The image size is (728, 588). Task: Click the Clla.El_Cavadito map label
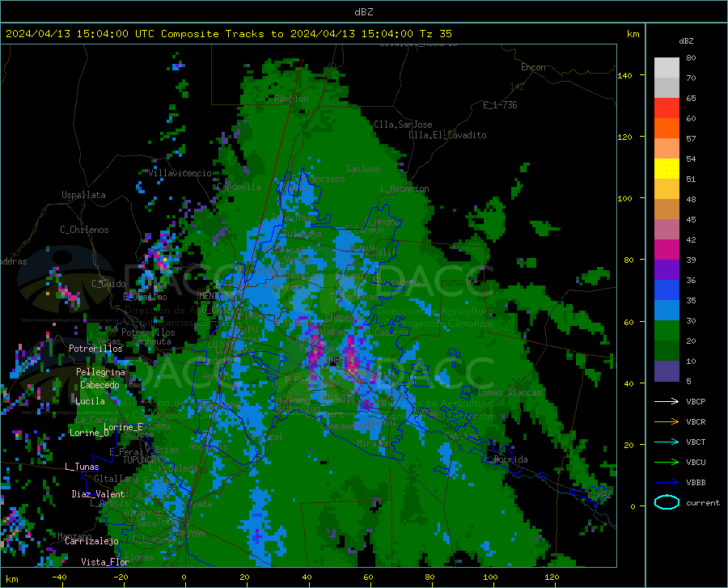tap(447, 135)
